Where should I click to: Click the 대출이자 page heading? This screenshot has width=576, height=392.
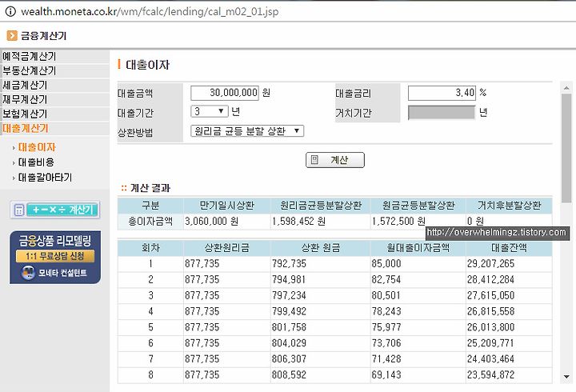coord(148,65)
